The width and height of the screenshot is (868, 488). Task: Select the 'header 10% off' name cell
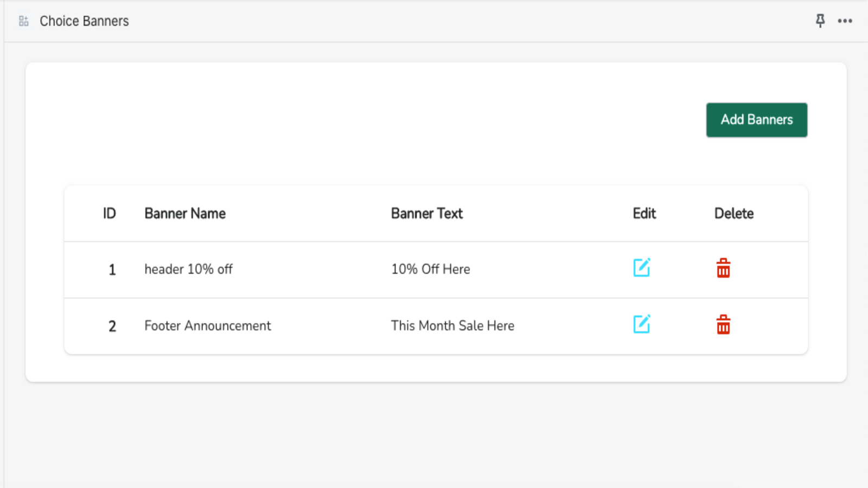tap(188, 269)
